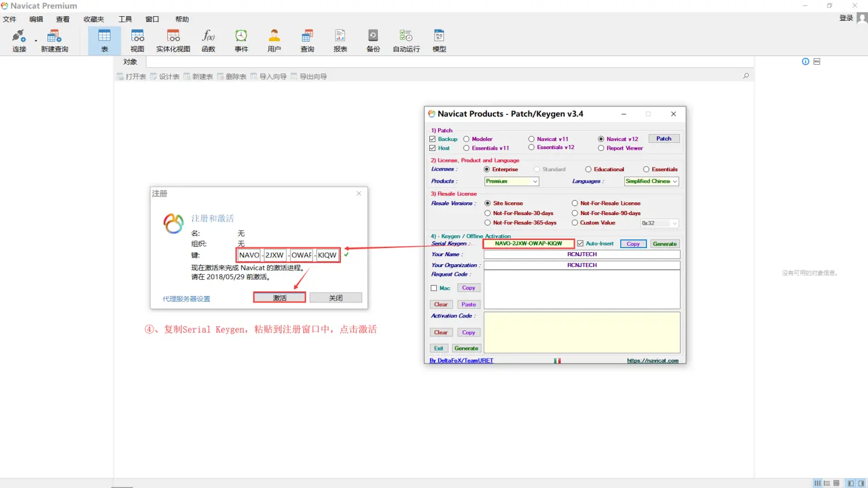
Task: Open the 查看 menu
Action: (62, 19)
